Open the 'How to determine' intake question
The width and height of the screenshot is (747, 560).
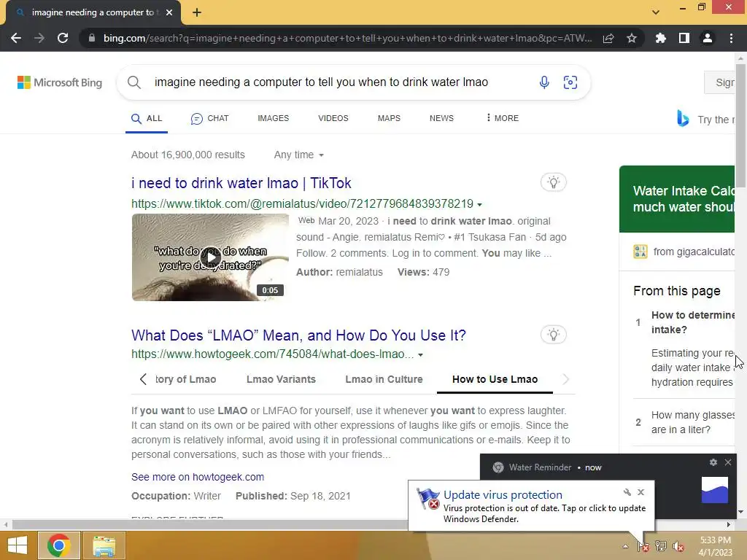(693, 322)
